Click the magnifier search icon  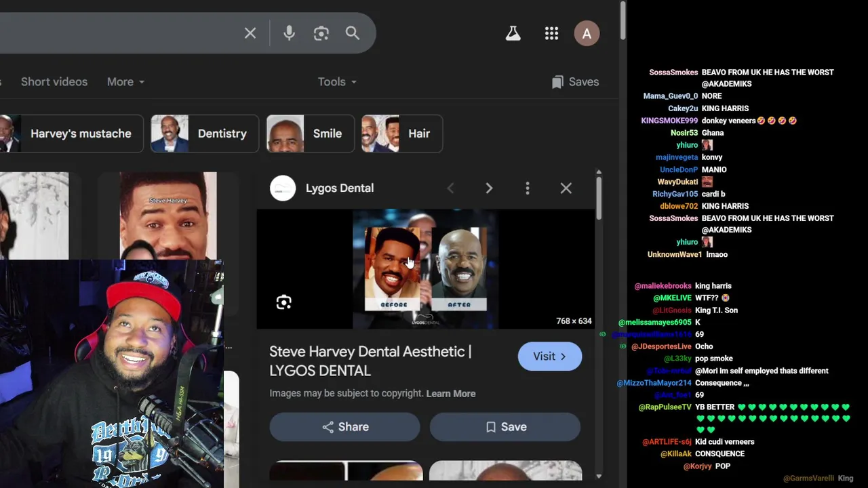click(x=353, y=33)
